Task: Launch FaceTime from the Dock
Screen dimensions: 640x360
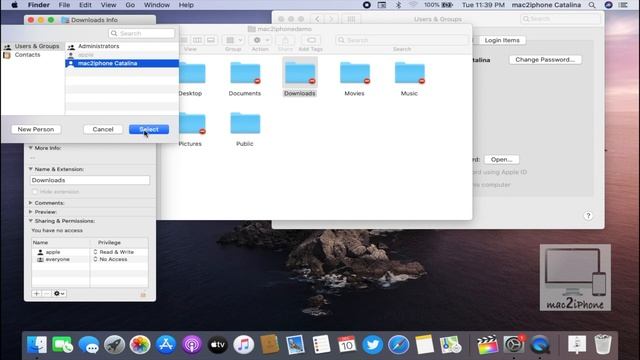Action: point(62,345)
